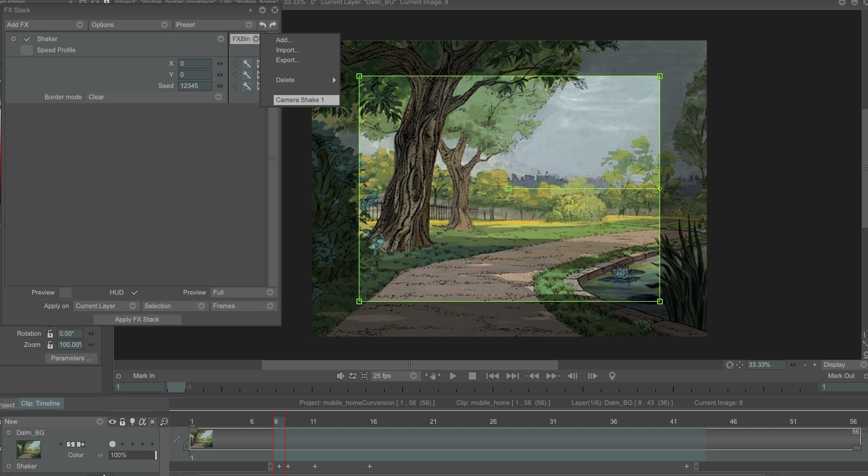868x476 pixels.
Task: Toggle the Shaker effect enabled checkmark
Action: point(27,39)
